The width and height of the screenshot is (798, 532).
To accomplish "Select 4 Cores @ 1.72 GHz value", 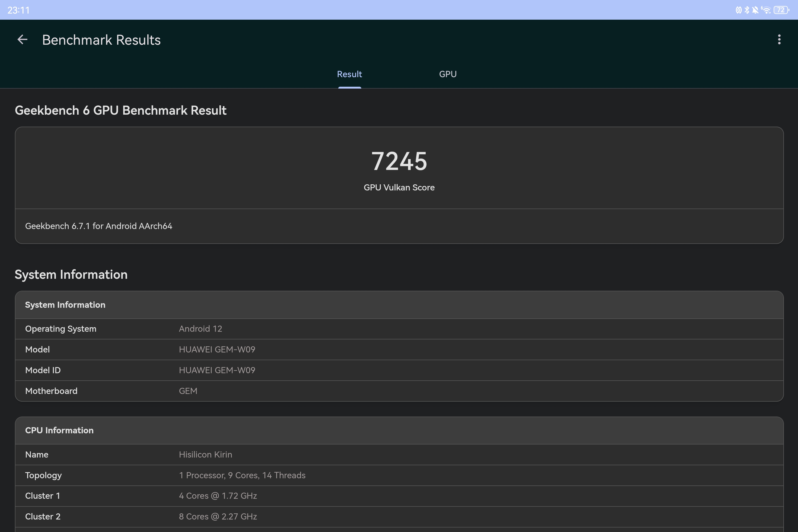I will click(x=218, y=496).
